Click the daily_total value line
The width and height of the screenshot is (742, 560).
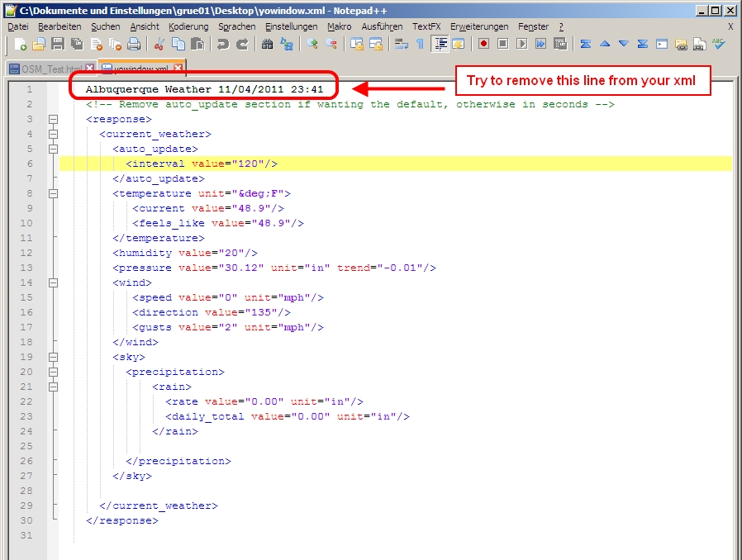[x=288, y=416]
